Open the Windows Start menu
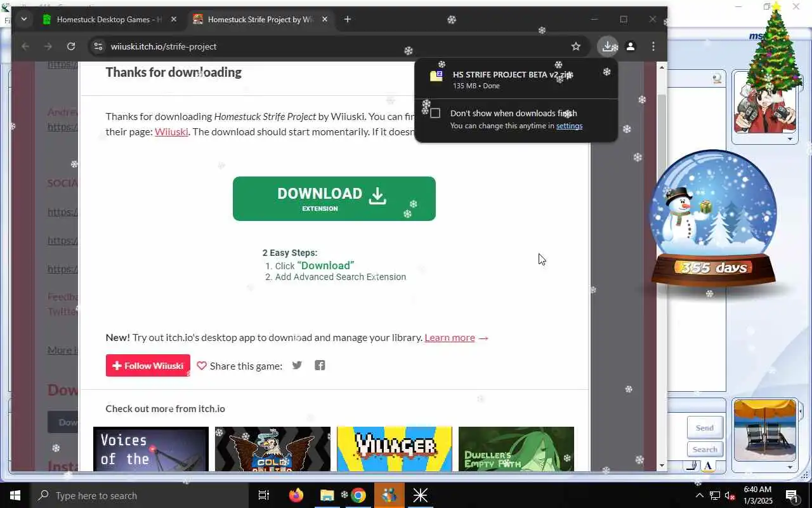This screenshot has width=812, height=508. tap(15, 495)
